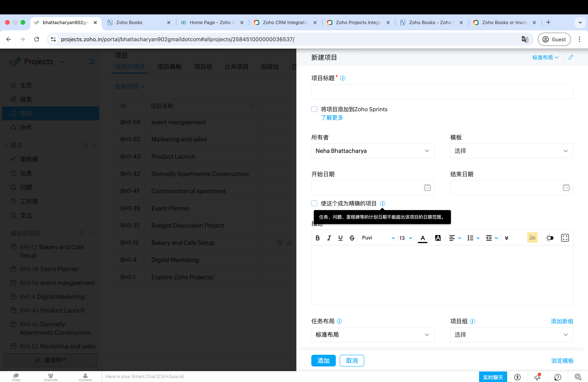Image resolution: width=588 pixels, height=382 pixels.
Task: Click the project title input field
Action: pos(442,92)
